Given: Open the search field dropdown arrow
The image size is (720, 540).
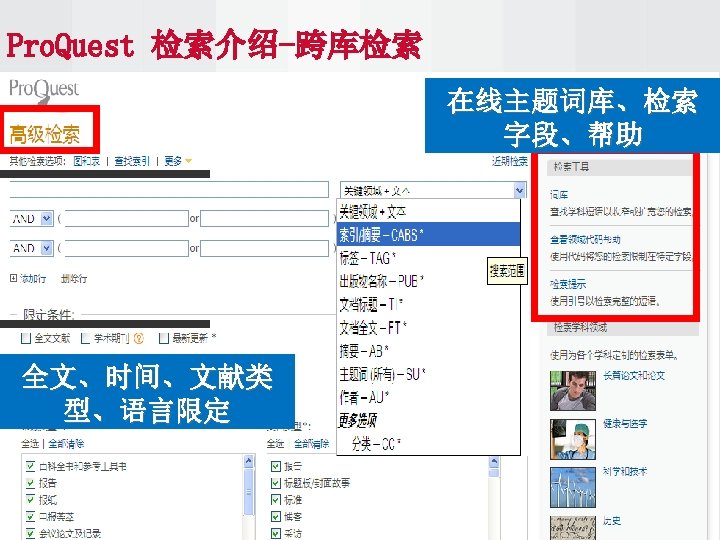Looking at the screenshot, I should [x=519, y=190].
